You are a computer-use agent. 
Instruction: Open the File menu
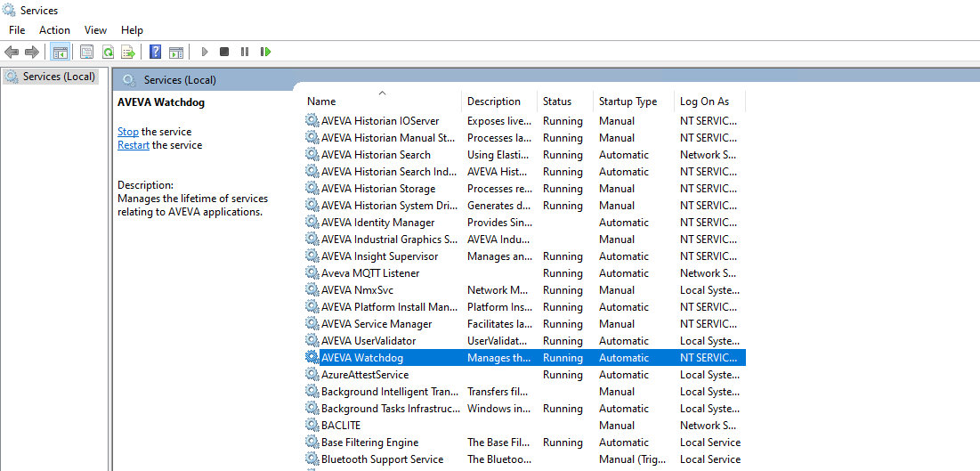coord(17,30)
